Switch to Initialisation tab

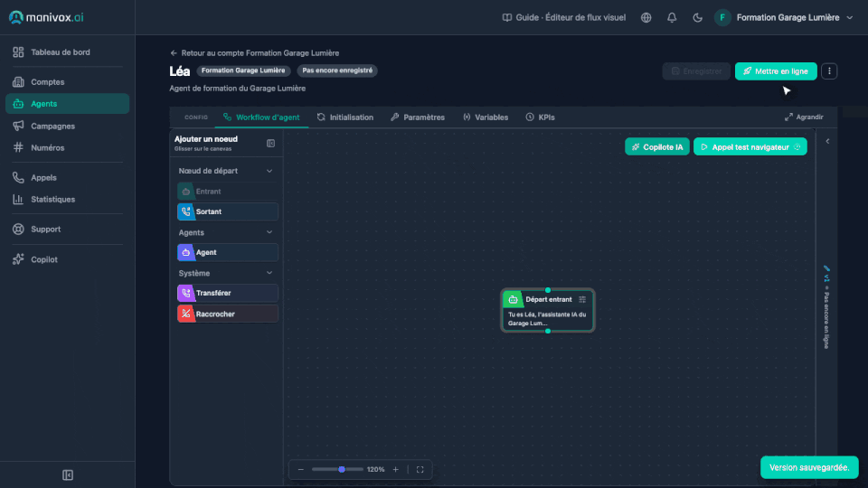pos(345,117)
